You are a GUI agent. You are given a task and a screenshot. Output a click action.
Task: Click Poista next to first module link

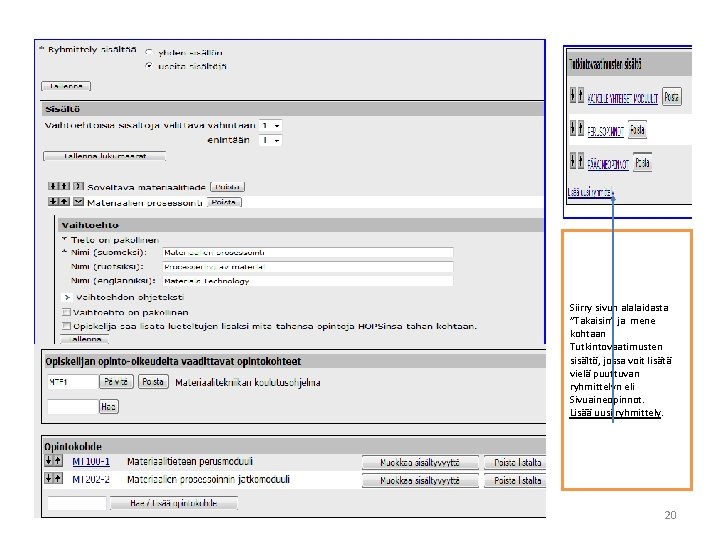(671, 96)
